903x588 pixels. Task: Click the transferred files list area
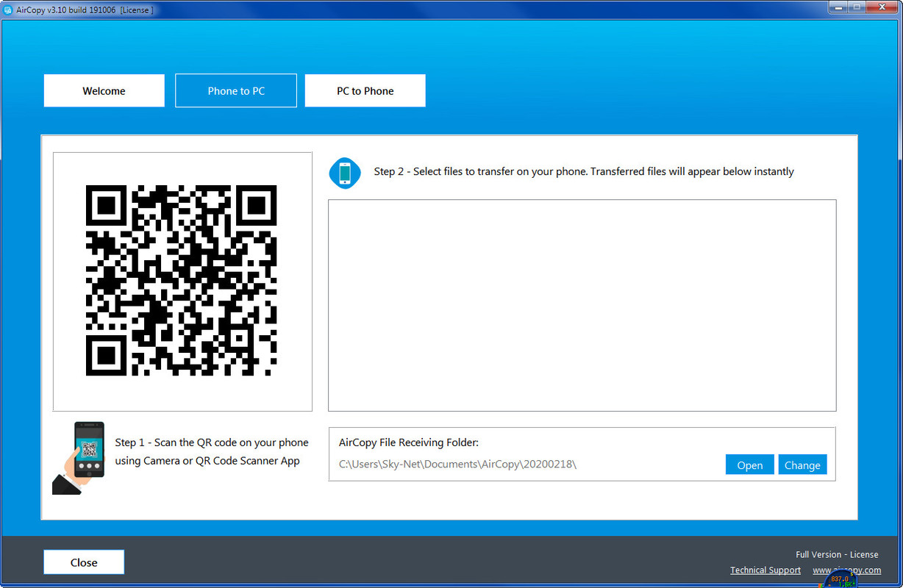coord(582,305)
